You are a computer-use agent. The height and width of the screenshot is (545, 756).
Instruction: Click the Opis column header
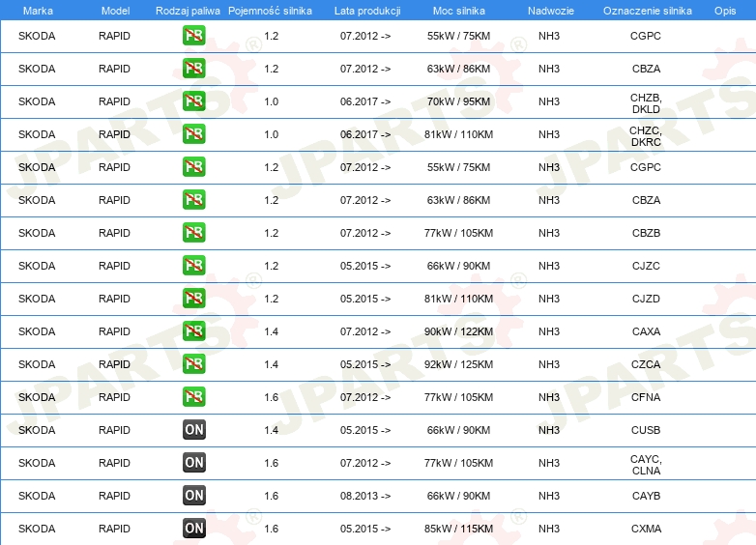coord(725,11)
